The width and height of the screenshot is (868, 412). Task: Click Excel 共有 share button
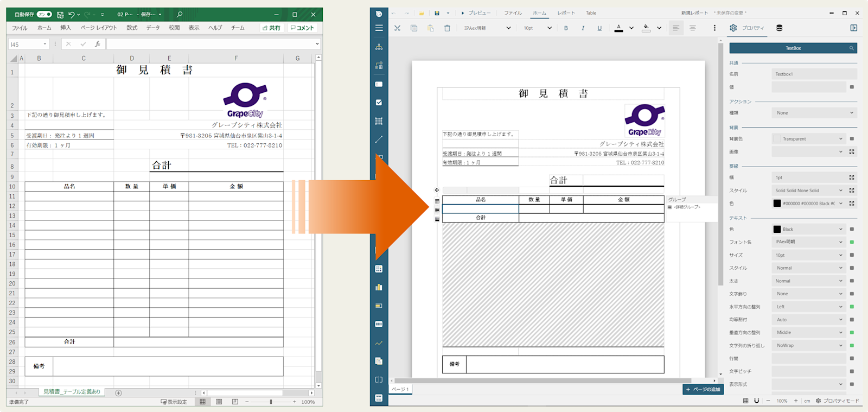click(x=272, y=28)
